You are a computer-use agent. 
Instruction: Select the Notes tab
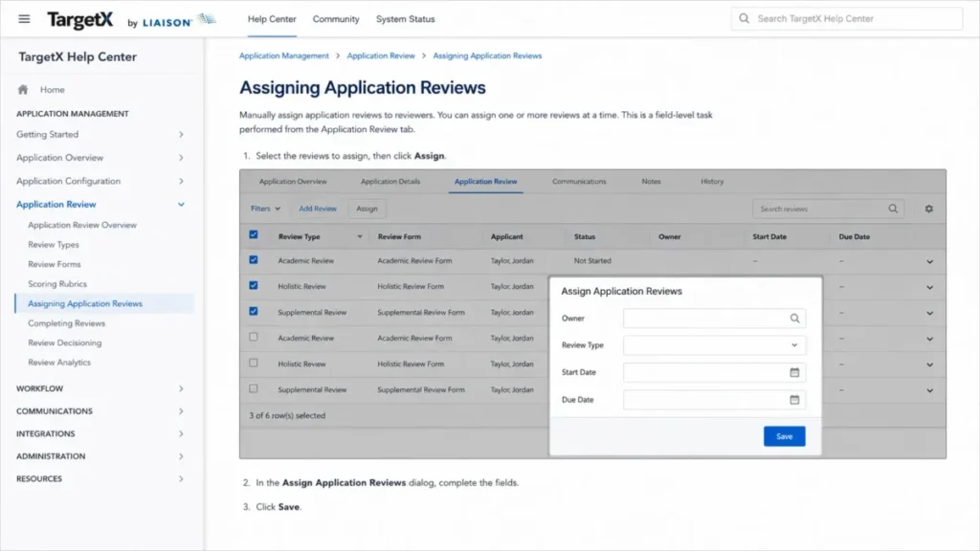pyautogui.click(x=651, y=181)
